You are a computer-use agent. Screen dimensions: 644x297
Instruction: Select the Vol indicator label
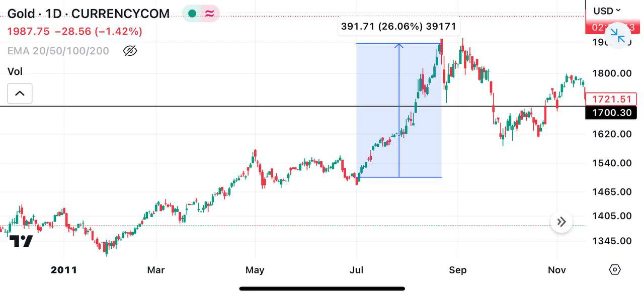(x=15, y=71)
